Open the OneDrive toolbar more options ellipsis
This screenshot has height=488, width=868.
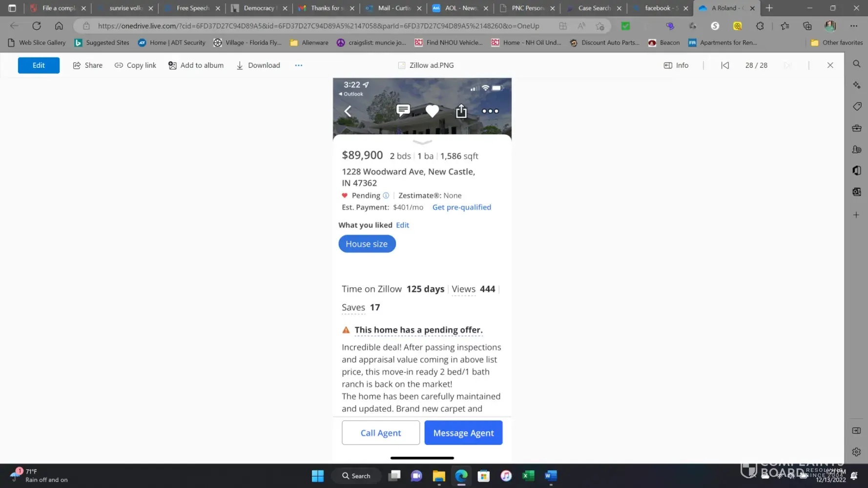click(299, 65)
